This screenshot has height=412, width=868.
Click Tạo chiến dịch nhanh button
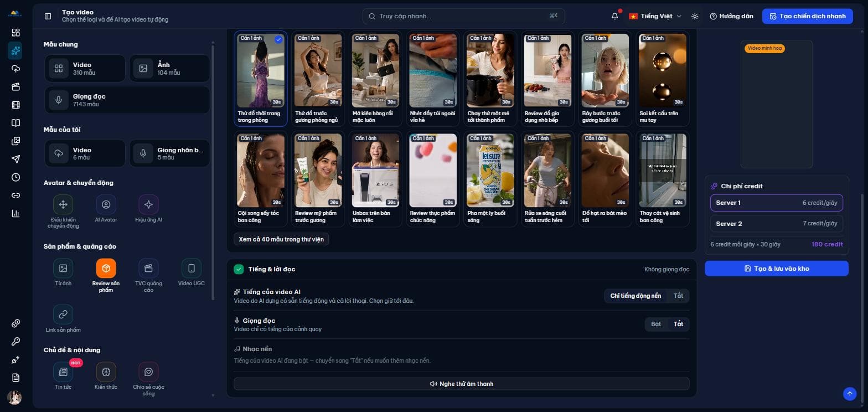point(807,16)
